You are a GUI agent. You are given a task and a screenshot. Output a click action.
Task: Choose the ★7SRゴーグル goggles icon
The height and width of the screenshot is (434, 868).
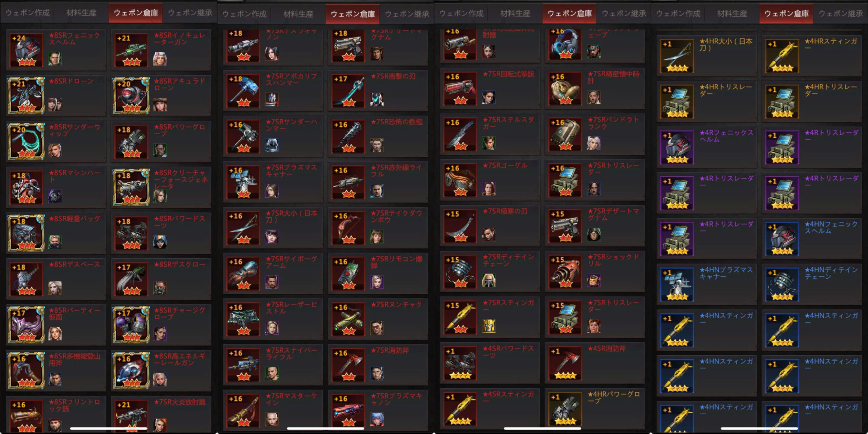460,180
